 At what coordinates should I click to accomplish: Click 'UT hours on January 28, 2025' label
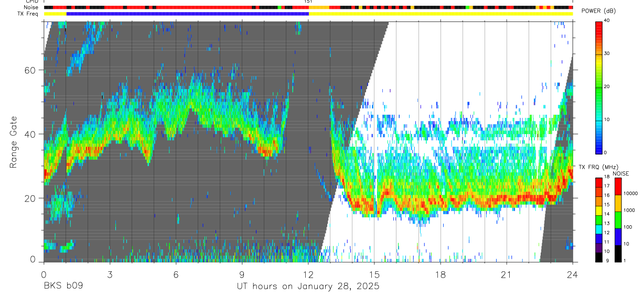(307, 287)
